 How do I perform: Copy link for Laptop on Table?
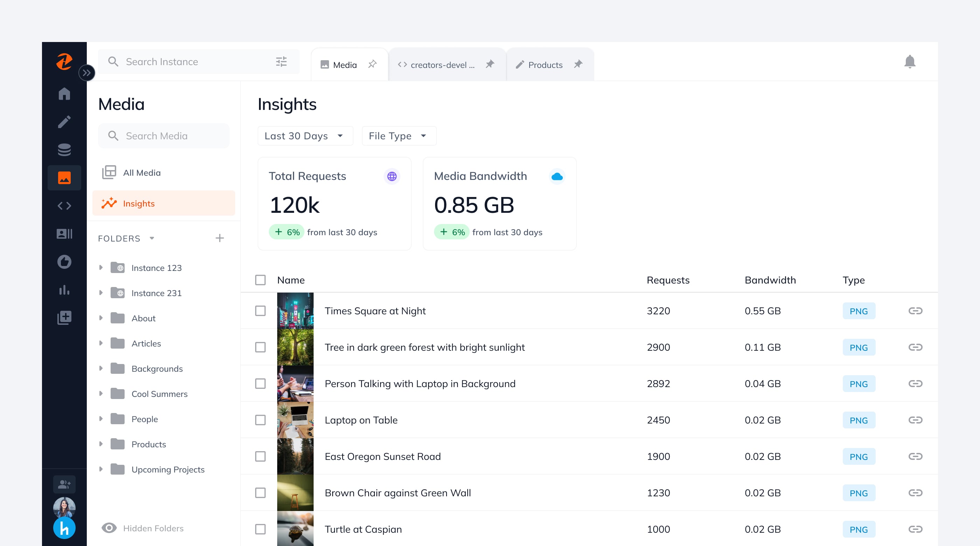pos(915,420)
